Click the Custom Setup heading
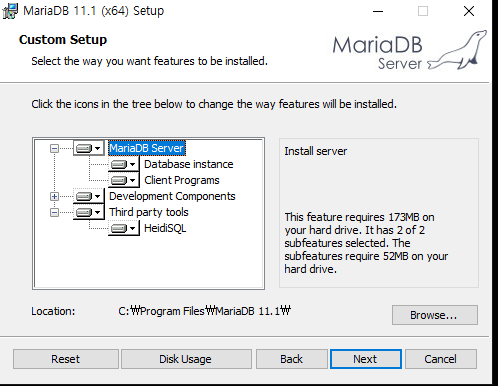 tap(63, 40)
